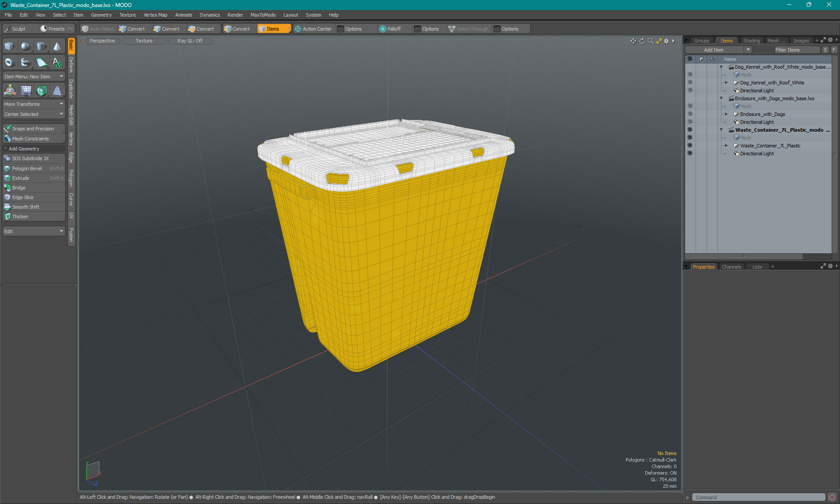
Task: Switch to the Deform vertical tab
Action: 71,65
